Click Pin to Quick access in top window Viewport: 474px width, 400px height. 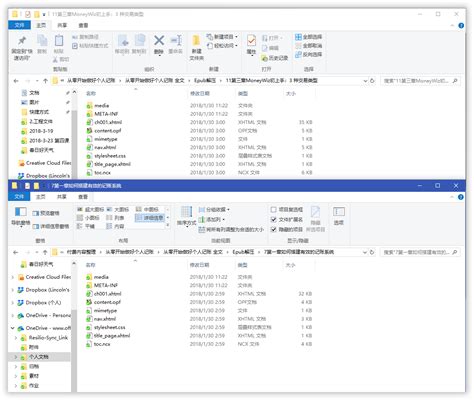point(22,48)
